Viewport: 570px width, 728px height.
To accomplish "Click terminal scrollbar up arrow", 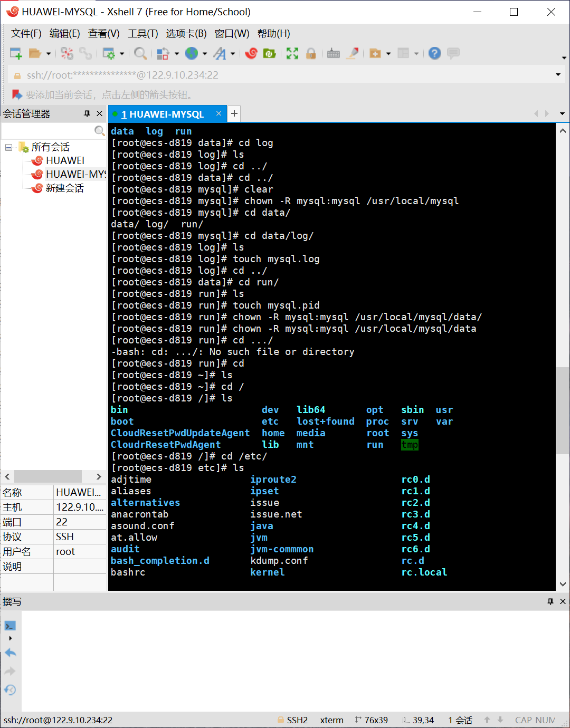I will pos(563,131).
